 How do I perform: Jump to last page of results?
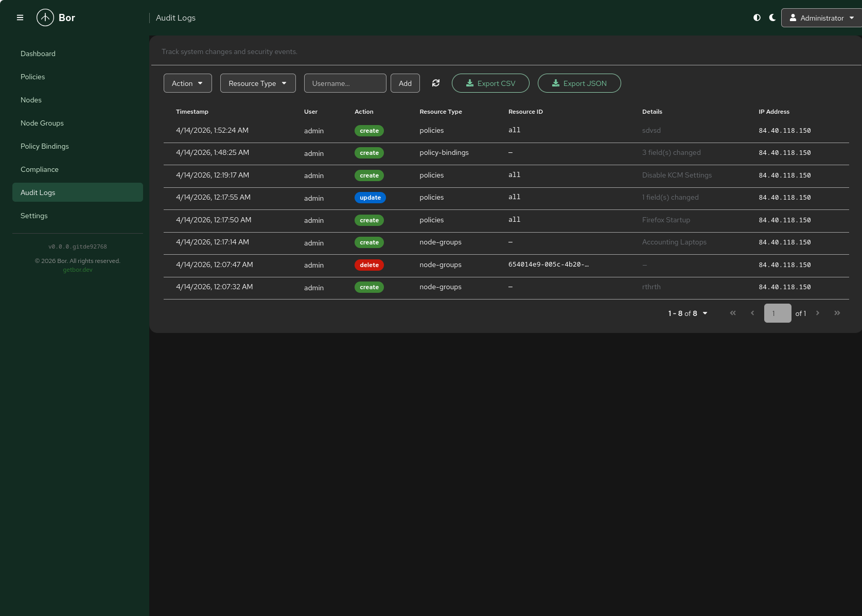pyautogui.click(x=837, y=313)
